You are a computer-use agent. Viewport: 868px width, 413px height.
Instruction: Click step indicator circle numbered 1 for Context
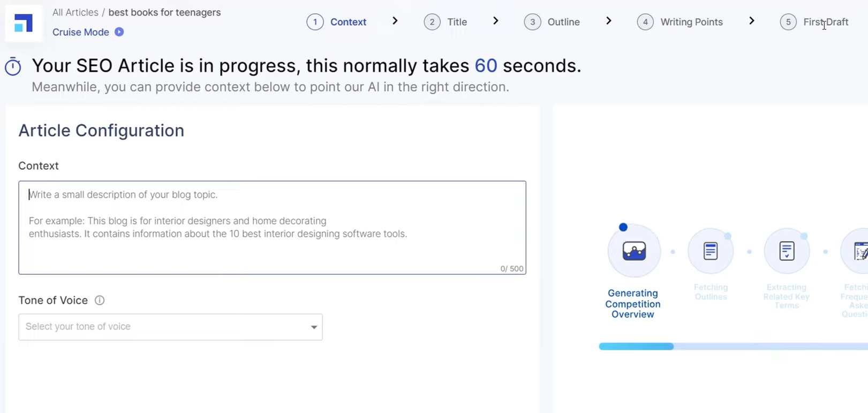[315, 22]
